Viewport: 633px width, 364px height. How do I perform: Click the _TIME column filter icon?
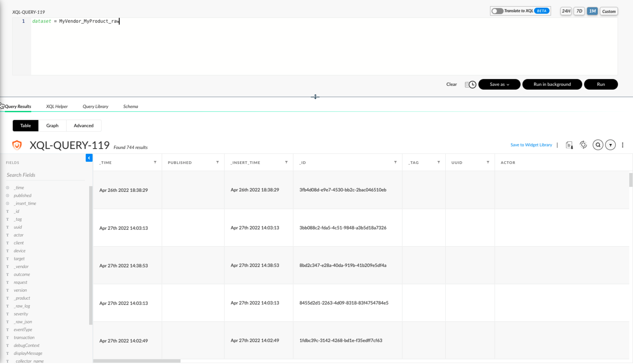[x=155, y=162]
